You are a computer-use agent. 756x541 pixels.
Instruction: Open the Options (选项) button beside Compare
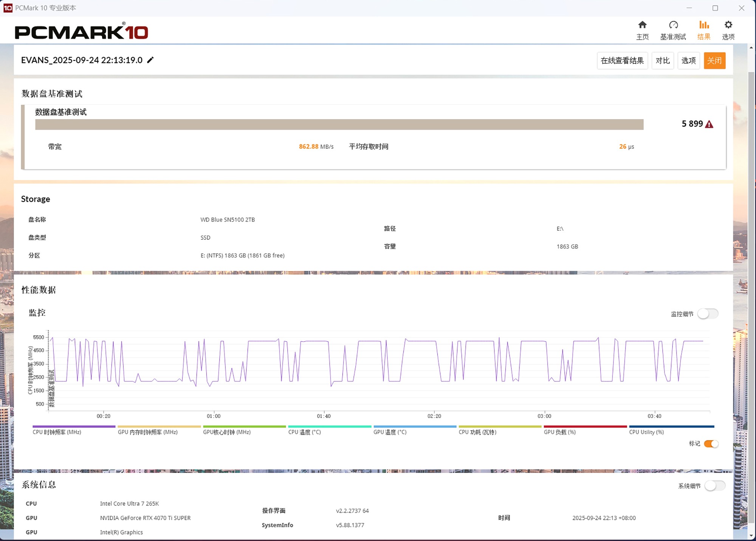click(x=688, y=61)
